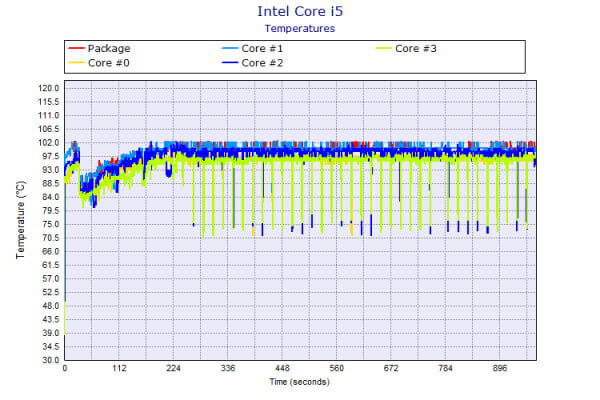This screenshot has width=600, height=400.
Task: Click the 30.0 y-axis value
Action: pos(51,360)
